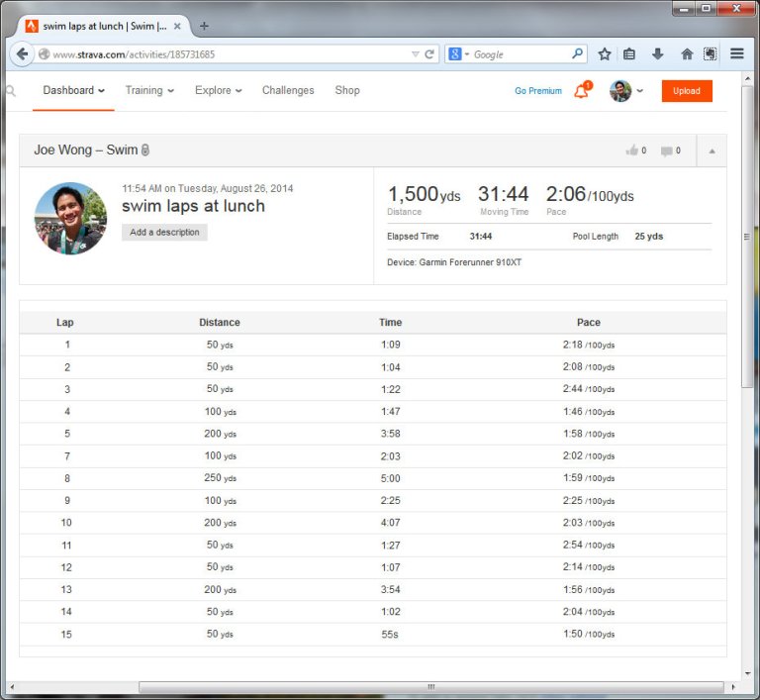Click the 2:06 /100yds pace stat
This screenshot has height=700, width=760.
coord(590,194)
